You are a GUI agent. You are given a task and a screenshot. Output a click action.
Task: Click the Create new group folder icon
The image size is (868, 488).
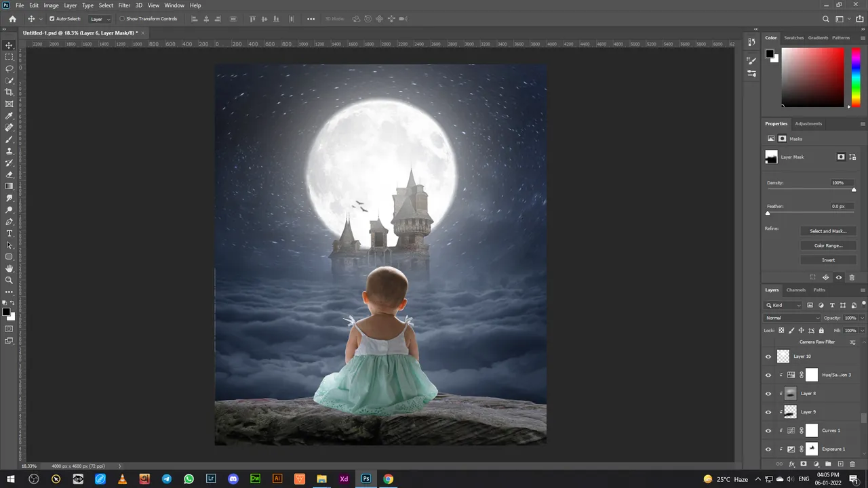(828, 464)
